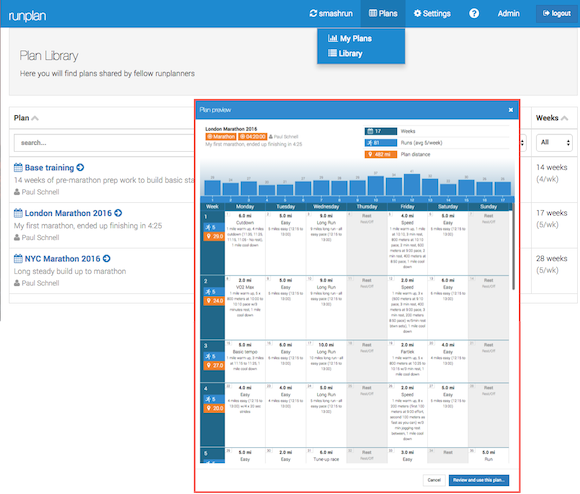Open the Base training plan link
The image size is (580, 494).
[49, 168]
